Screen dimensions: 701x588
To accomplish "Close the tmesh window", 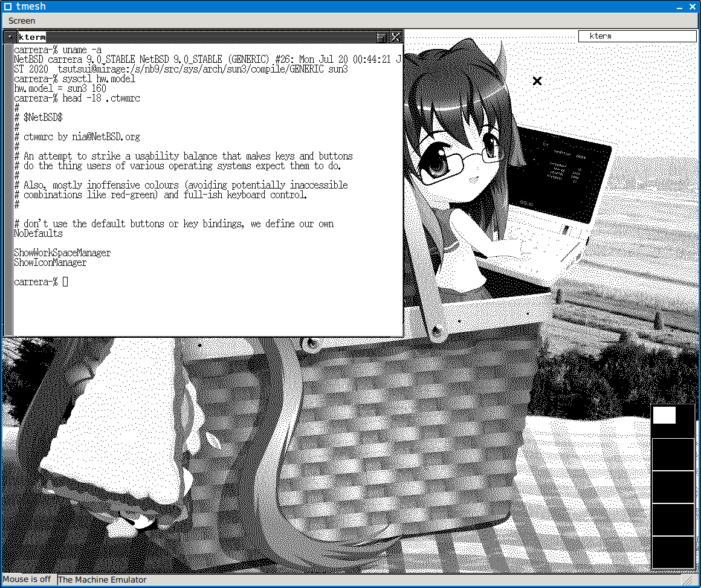I will tap(693, 7).
